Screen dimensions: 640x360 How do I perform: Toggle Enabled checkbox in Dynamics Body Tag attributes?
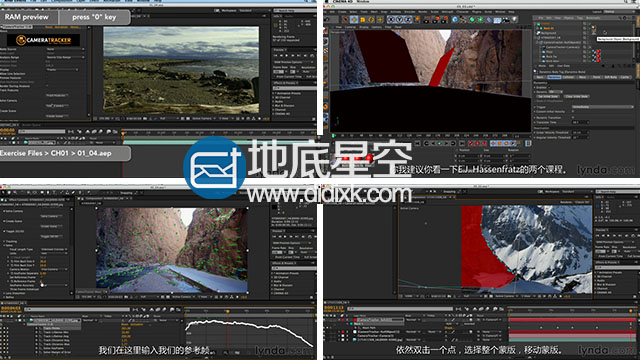pos(549,87)
